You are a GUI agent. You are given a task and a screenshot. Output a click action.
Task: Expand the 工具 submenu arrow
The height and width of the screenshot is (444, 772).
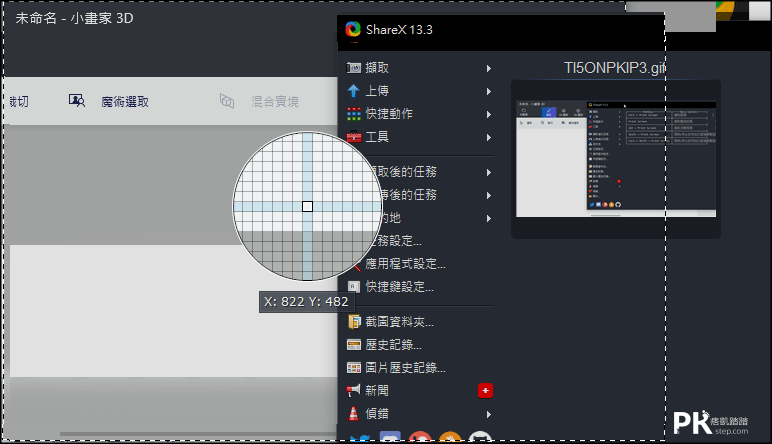[x=488, y=137]
